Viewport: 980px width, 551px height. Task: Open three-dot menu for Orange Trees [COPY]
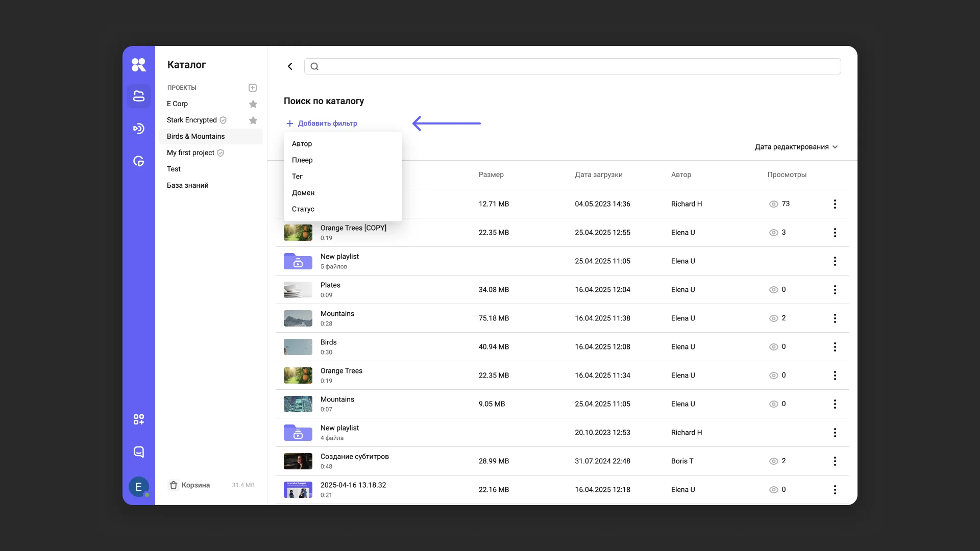[x=835, y=233]
